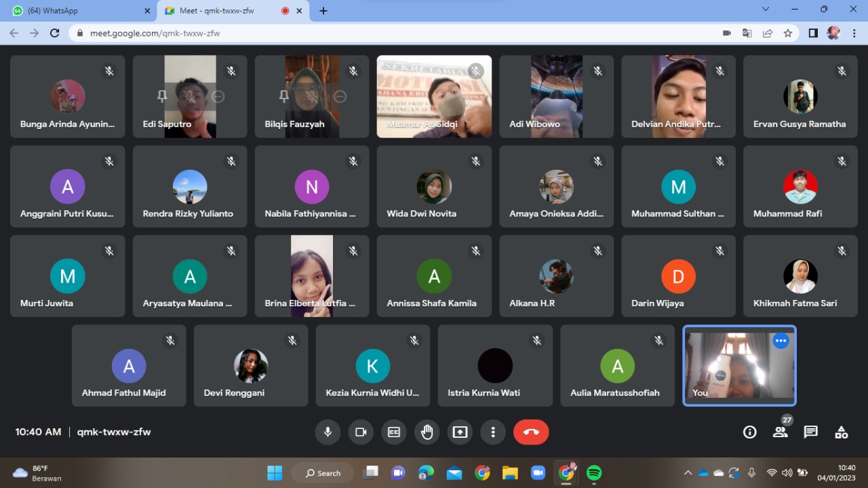868x488 pixels.
Task: Expand the Windows system tray hidden icons
Action: (688, 472)
